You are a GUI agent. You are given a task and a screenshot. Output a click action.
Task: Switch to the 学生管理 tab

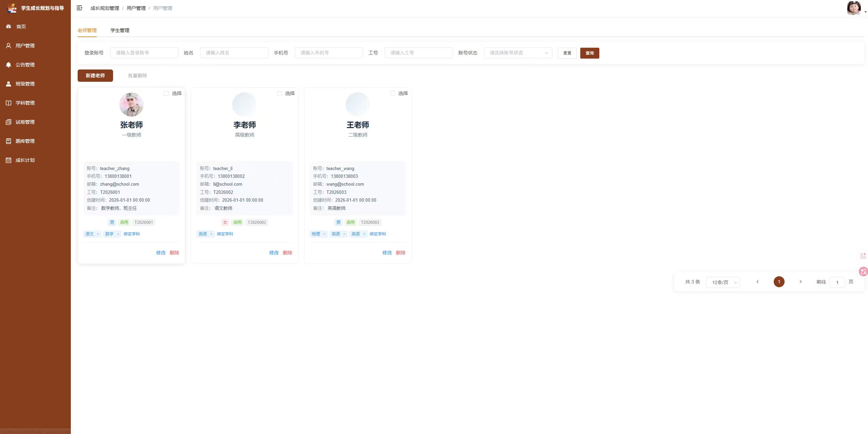[120, 30]
